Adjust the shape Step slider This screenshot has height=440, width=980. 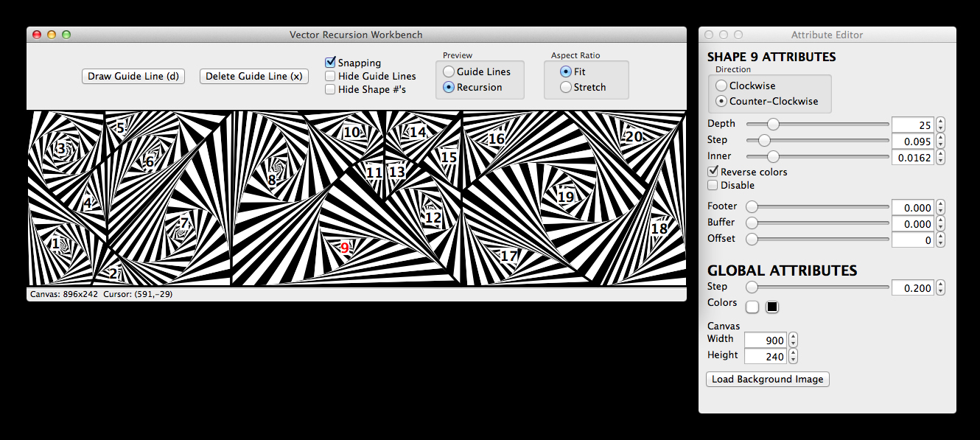765,140
